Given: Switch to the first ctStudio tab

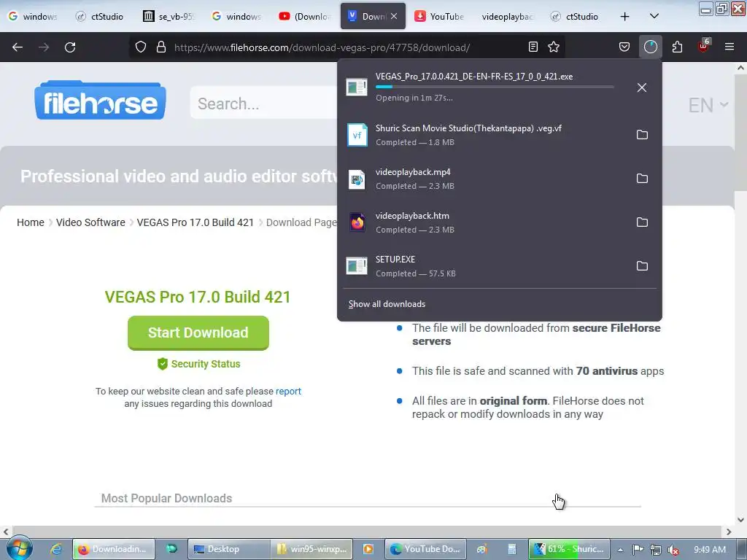Looking at the screenshot, I should (x=99, y=16).
